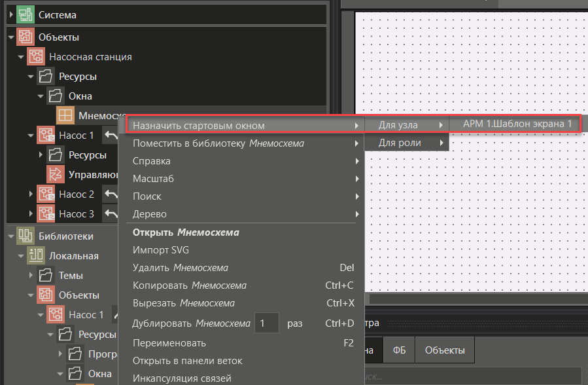Choose Назначить стартовым окном menu item
The image size is (588, 385).
click(199, 125)
